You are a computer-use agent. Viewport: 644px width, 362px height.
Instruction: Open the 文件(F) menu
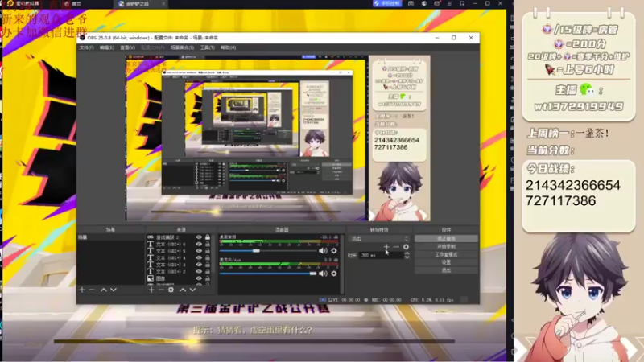point(86,47)
